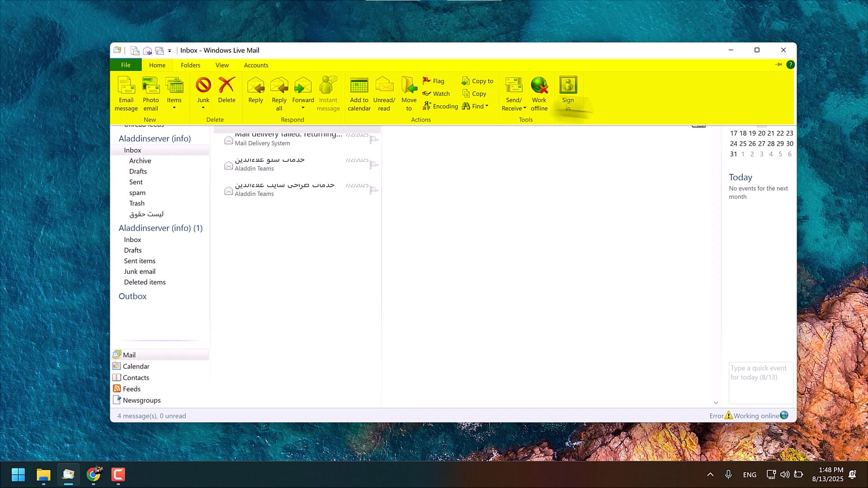Switch to the Home ribbon tab
The image size is (868, 488).
[x=157, y=65]
